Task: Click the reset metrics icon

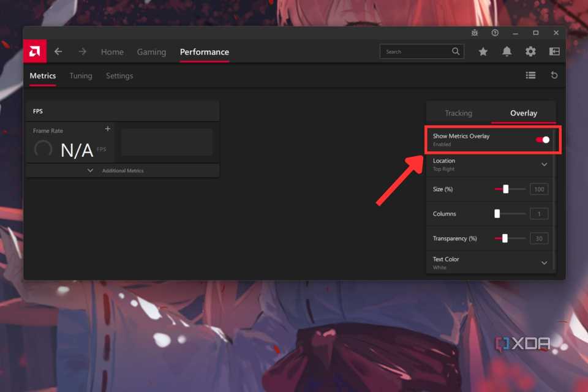Action: pos(554,75)
